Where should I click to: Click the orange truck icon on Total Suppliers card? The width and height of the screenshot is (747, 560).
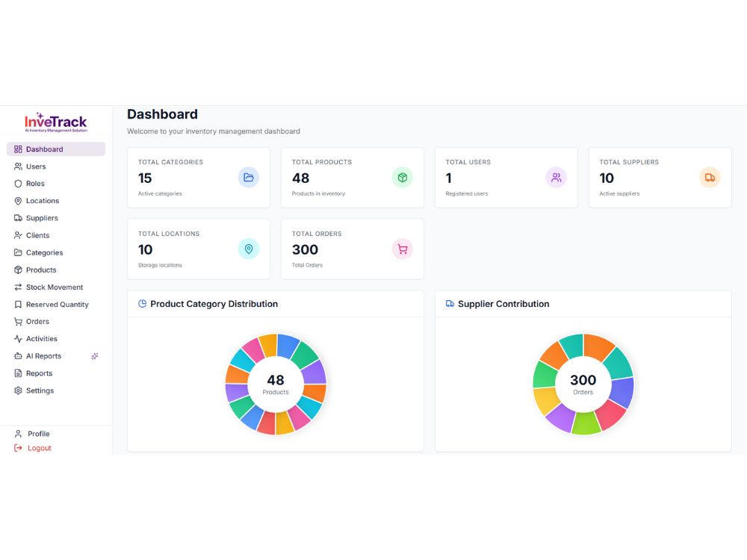coord(710,178)
